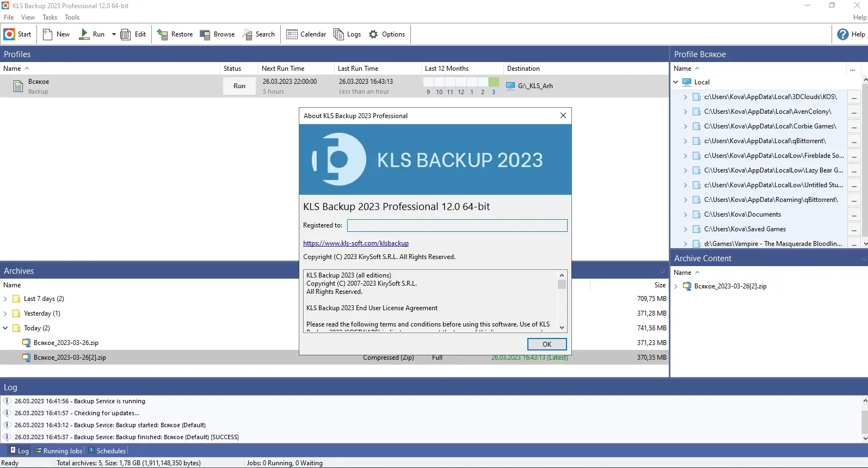Open the File menu
Screen dimensions: 868x468
[x=9, y=17]
